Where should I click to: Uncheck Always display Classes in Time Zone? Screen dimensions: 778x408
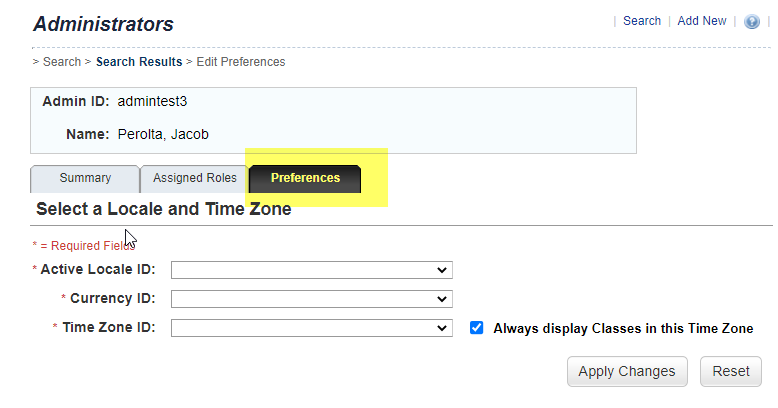coord(477,328)
